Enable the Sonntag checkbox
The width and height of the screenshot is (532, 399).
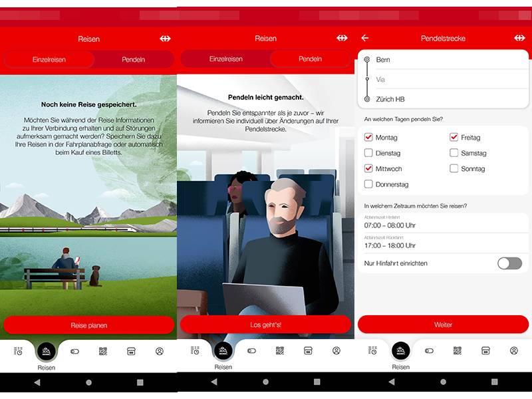click(x=454, y=169)
